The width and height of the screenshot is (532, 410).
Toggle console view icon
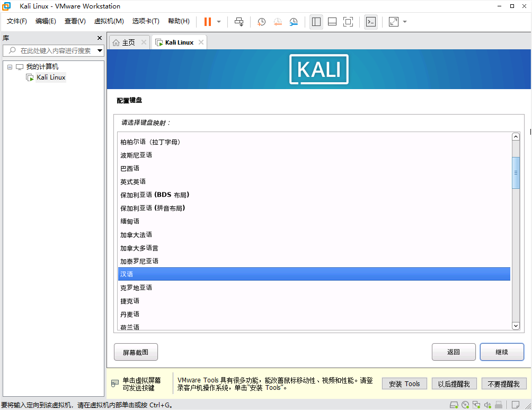[x=371, y=22]
